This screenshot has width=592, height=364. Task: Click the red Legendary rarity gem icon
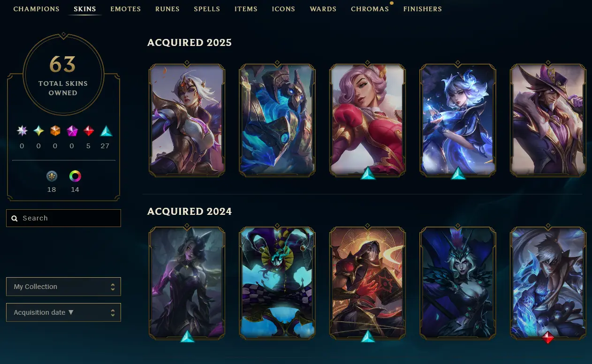[89, 131]
